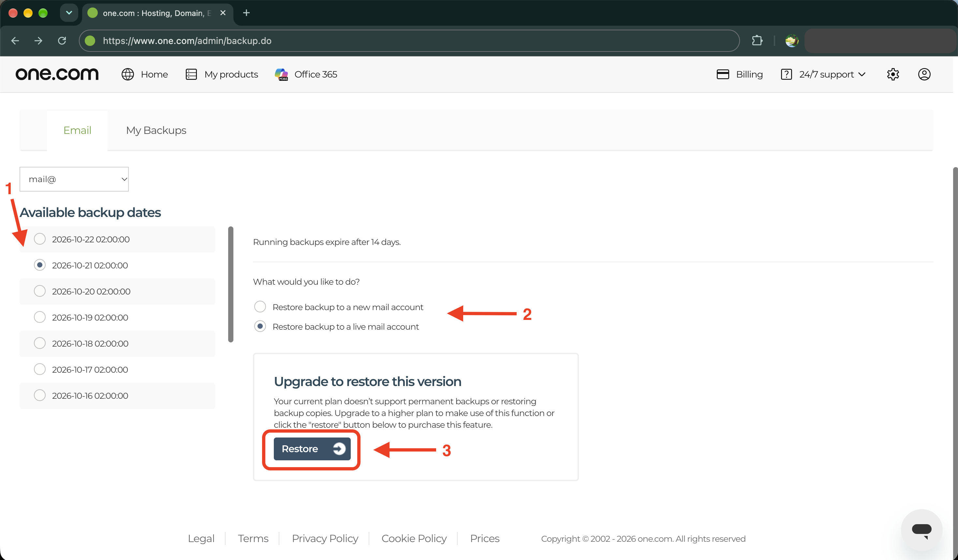958x560 pixels.
Task: Open a new browser tab with plus
Action: 246,13
